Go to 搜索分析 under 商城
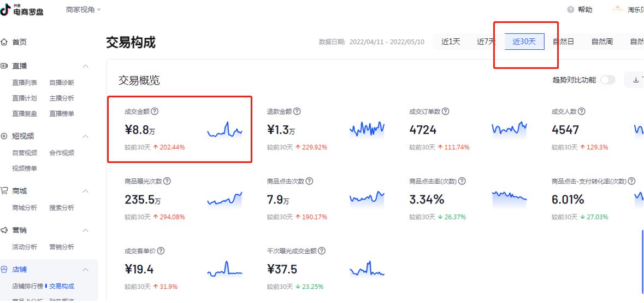Viewport: 644px width, 303px height. click(x=62, y=208)
